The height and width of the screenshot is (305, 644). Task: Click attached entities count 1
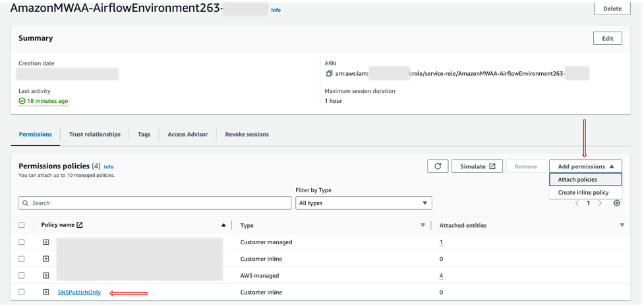coord(441,242)
